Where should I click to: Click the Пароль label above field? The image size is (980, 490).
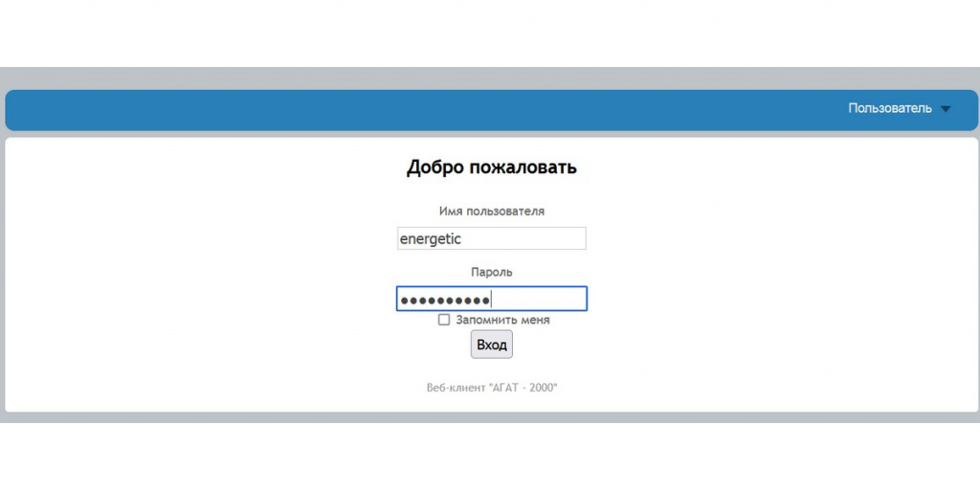coord(491,272)
